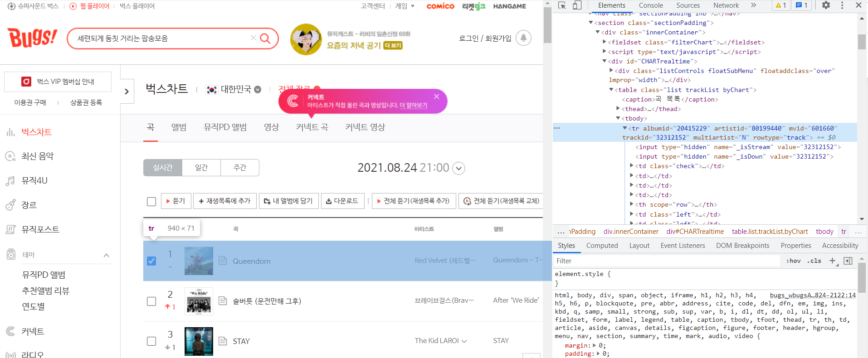The image size is (868, 358).
Task: Click the 벅스차트 sidebar icon
Action: click(x=10, y=132)
